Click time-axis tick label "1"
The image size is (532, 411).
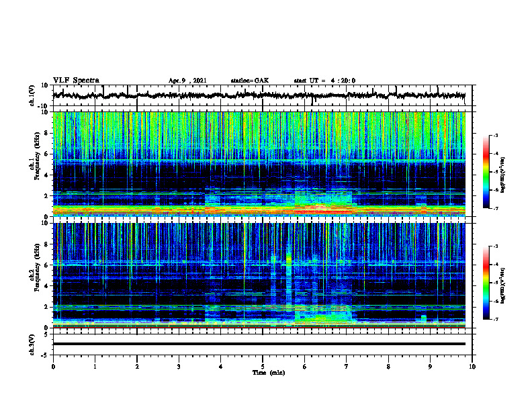pos(95,367)
